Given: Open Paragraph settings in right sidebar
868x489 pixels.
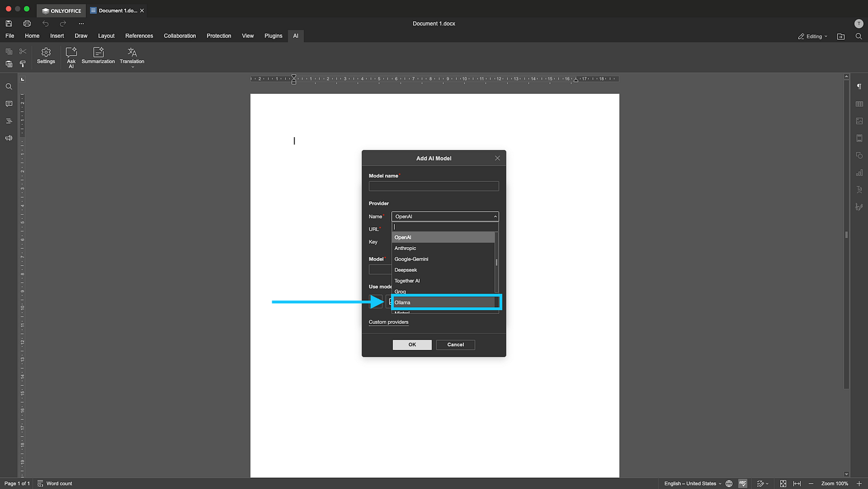Looking at the screenshot, I should point(859,87).
